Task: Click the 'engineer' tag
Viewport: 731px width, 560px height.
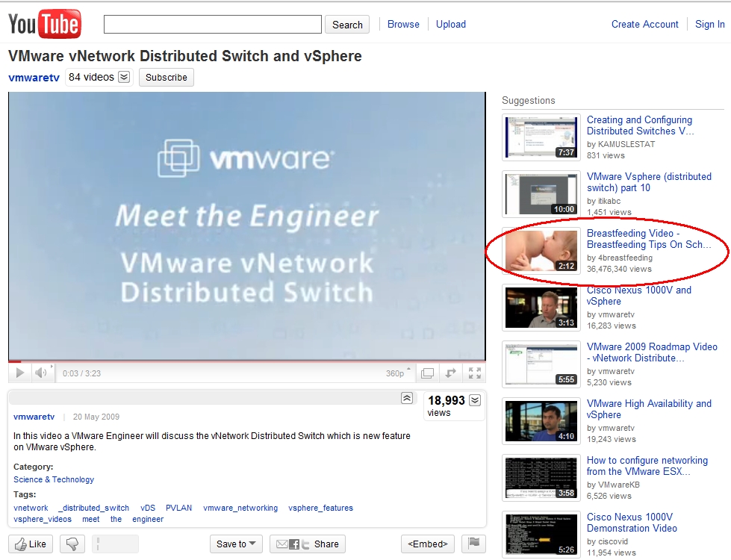Action: pos(148,519)
